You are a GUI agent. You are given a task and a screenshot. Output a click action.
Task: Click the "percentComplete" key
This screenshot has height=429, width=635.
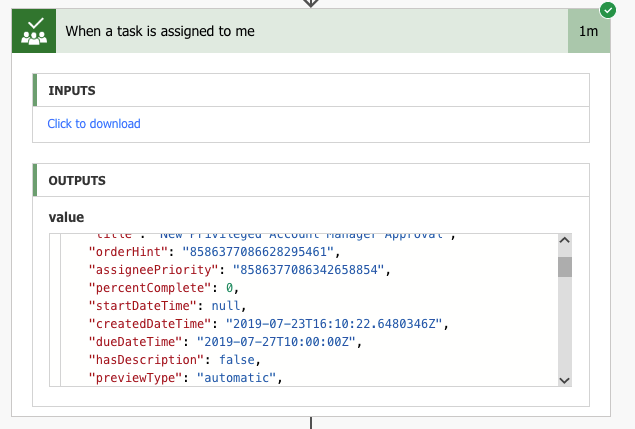[x=150, y=288]
